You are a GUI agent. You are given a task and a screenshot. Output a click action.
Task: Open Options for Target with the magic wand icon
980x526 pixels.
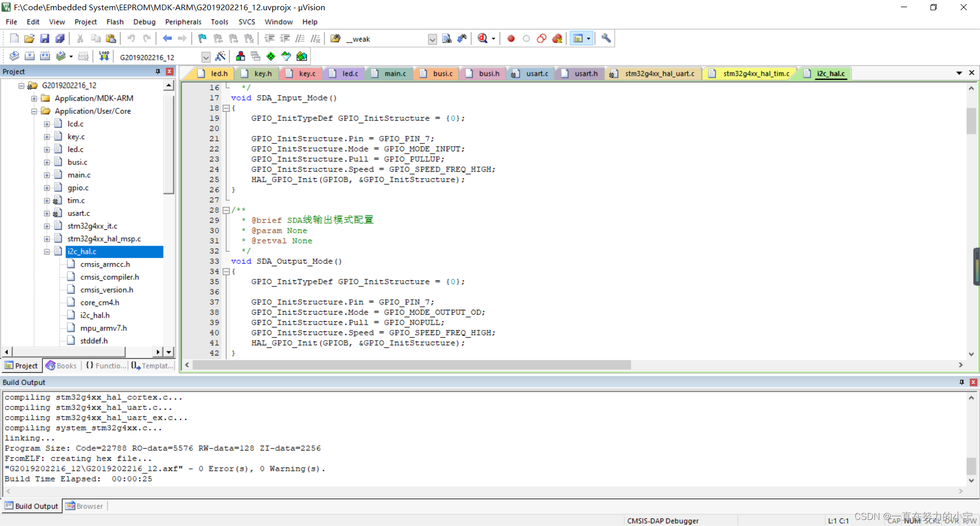point(220,57)
